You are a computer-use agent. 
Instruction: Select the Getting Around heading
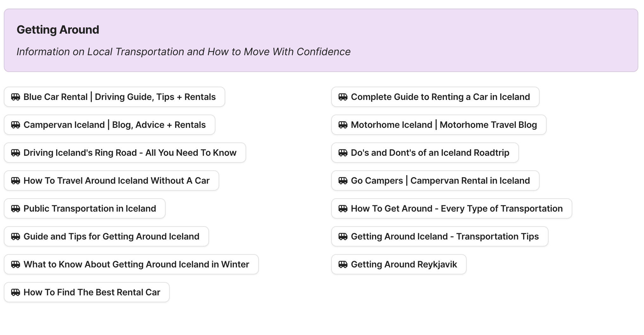point(58,30)
